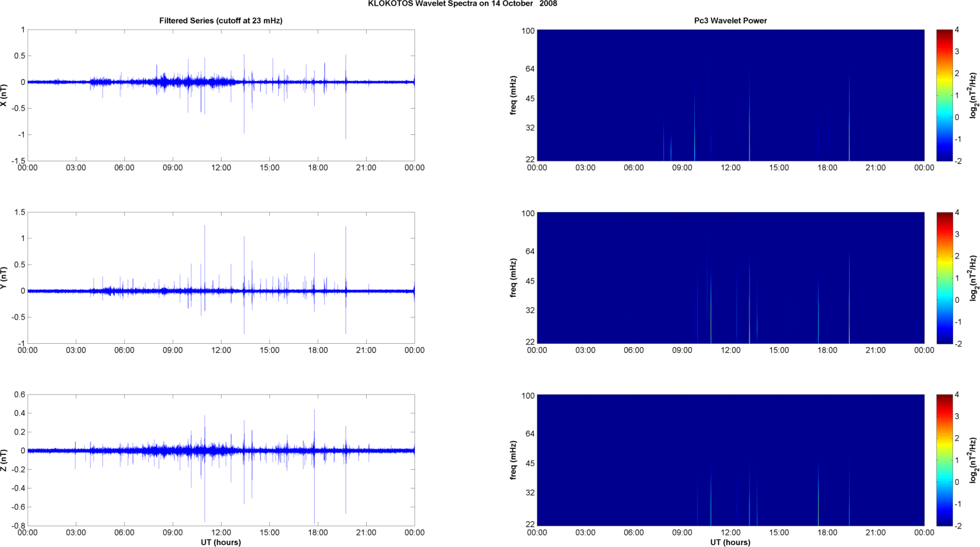Click the '09:00' tick below the top wavelet plot
Screen dimensions: 980x547
pyautogui.click(x=682, y=168)
